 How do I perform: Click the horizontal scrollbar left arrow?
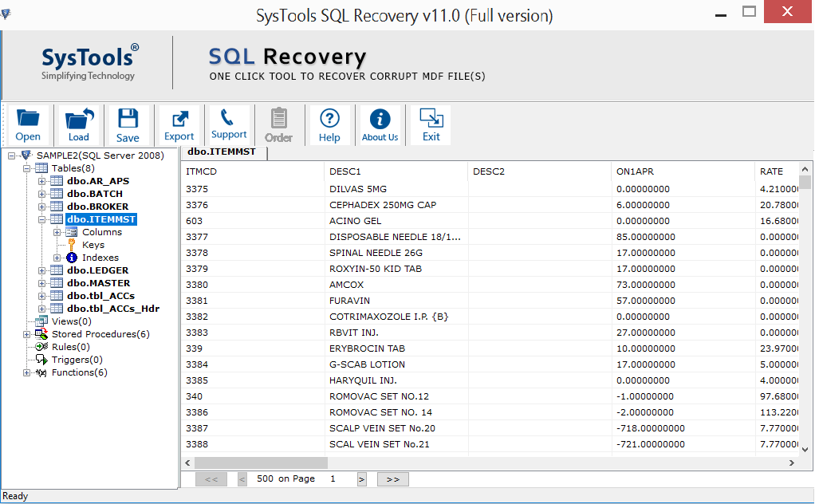click(x=187, y=463)
